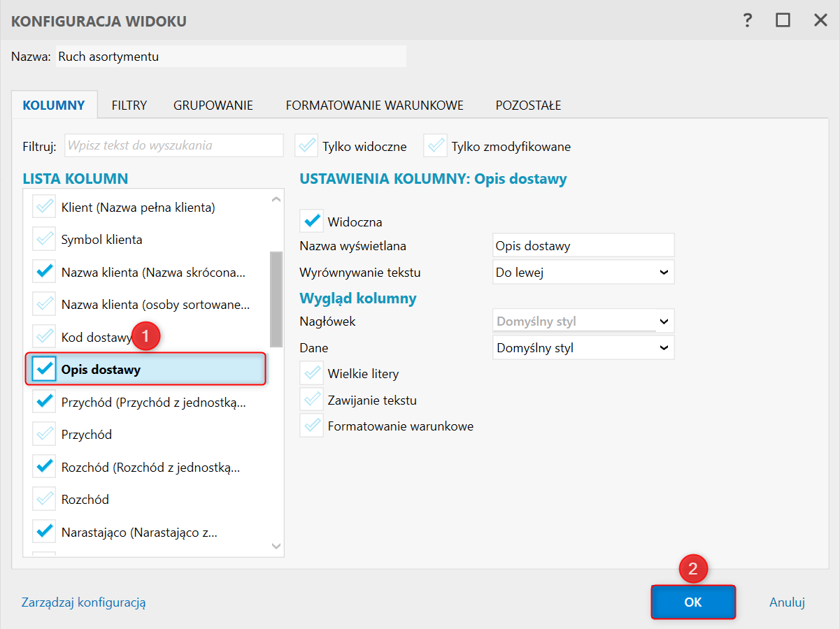Enable Zawijanie tekstu option
840x629 pixels.
(311, 400)
